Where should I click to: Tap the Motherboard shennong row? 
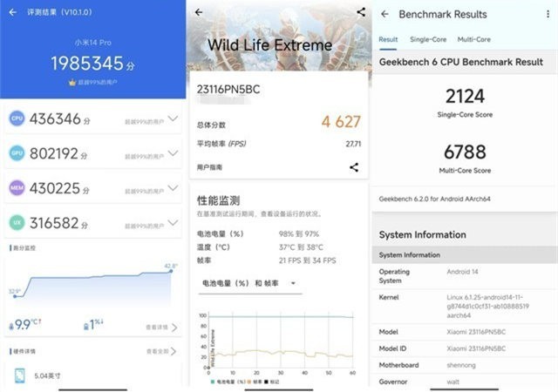[465, 365]
